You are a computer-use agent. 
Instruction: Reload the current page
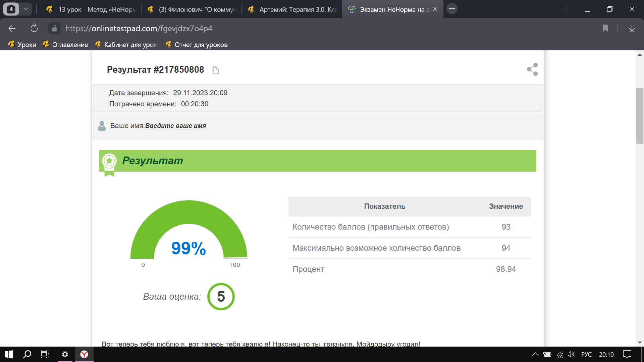[x=34, y=28]
